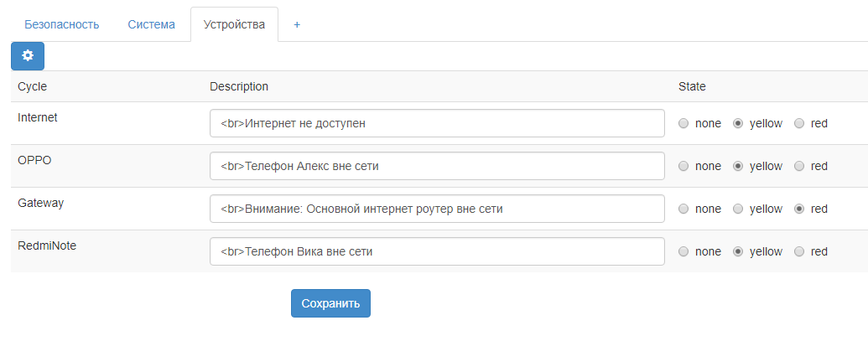Choose red state for RedmiNote
The image size is (868, 341).
(799, 251)
